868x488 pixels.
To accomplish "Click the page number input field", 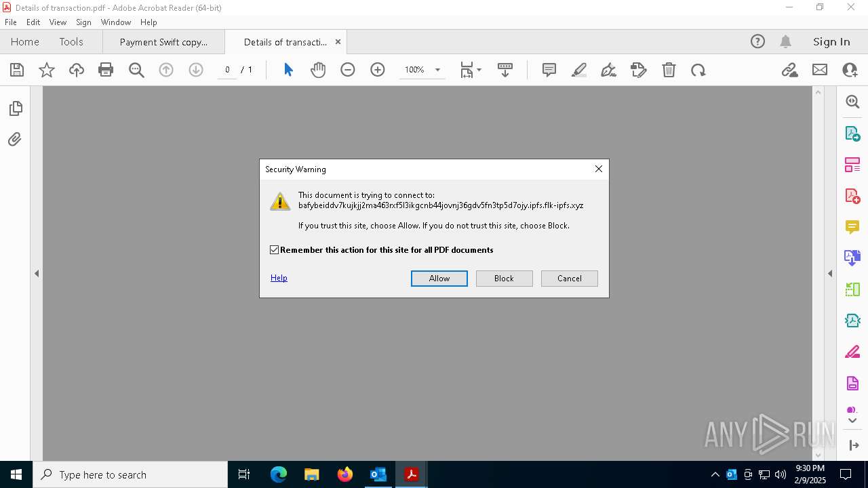I will [227, 70].
